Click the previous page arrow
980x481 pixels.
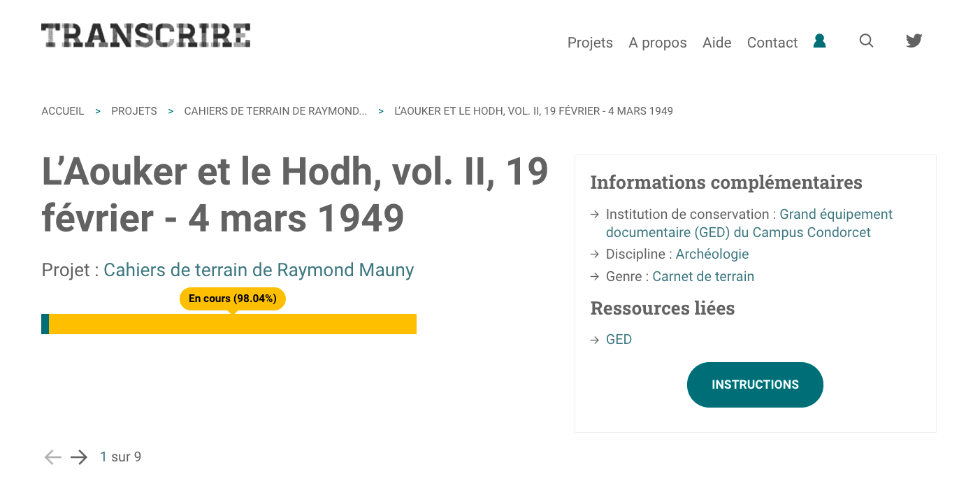(x=52, y=457)
